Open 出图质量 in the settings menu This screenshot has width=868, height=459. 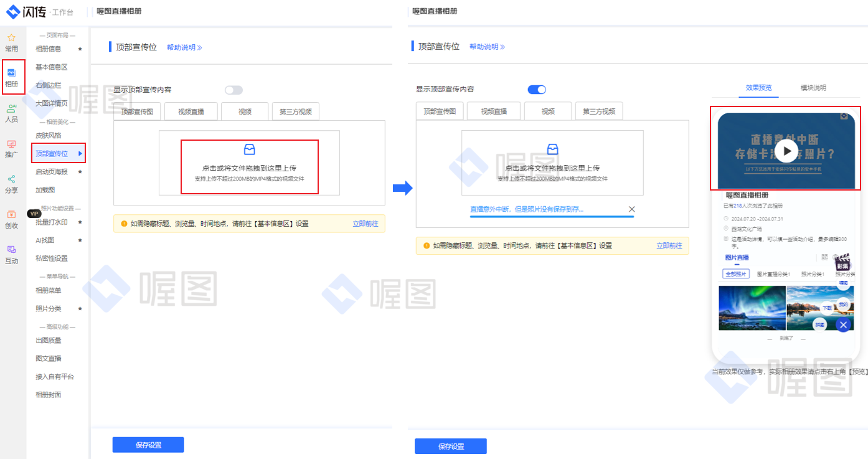point(49,340)
